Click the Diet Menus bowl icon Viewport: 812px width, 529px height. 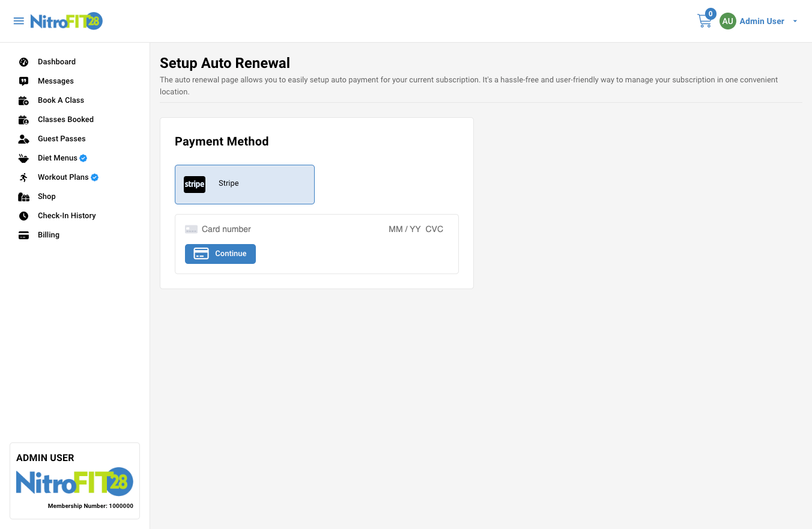(23, 158)
